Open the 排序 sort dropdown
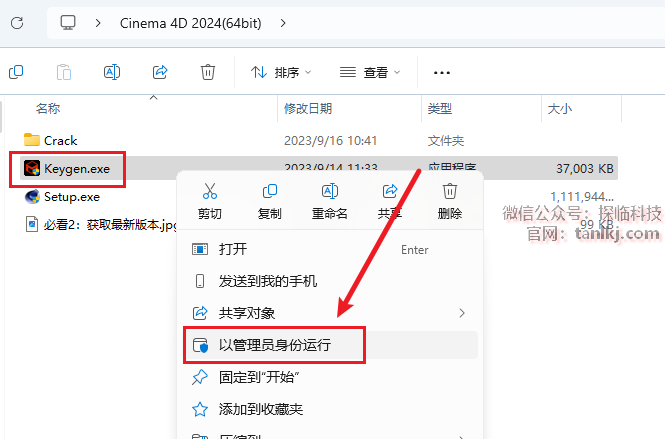The image size is (665, 439). coord(281,72)
